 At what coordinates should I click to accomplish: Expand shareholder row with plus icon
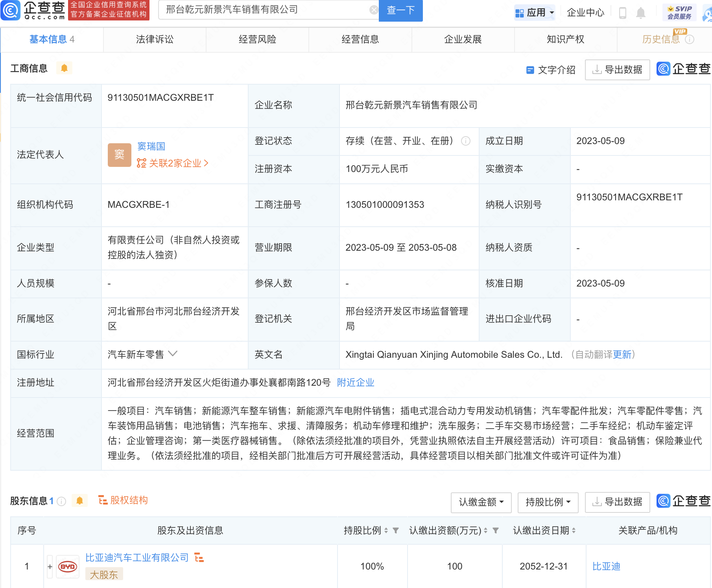(50, 567)
